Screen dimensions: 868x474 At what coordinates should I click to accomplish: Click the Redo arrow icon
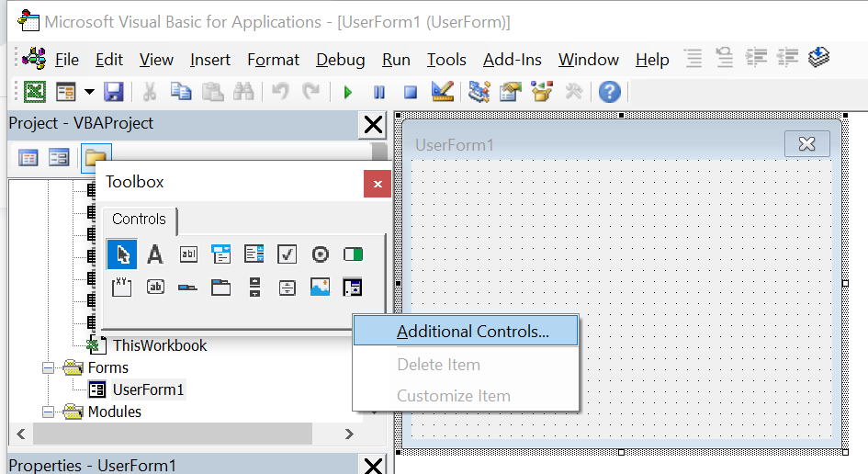(x=311, y=91)
